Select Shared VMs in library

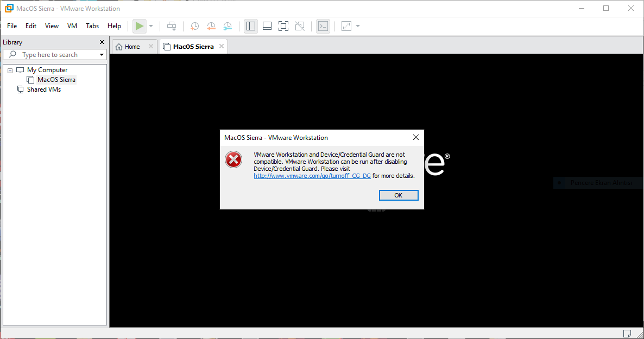[44, 89]
